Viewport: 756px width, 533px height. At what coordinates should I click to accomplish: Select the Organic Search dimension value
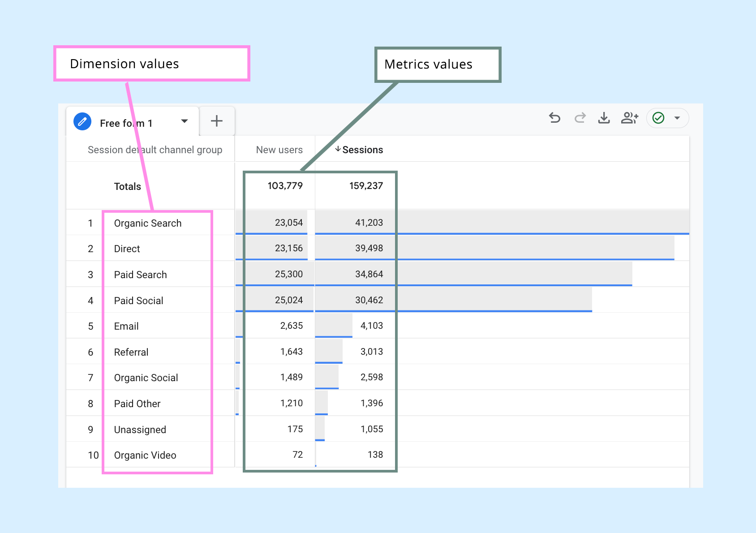[147, 223]
